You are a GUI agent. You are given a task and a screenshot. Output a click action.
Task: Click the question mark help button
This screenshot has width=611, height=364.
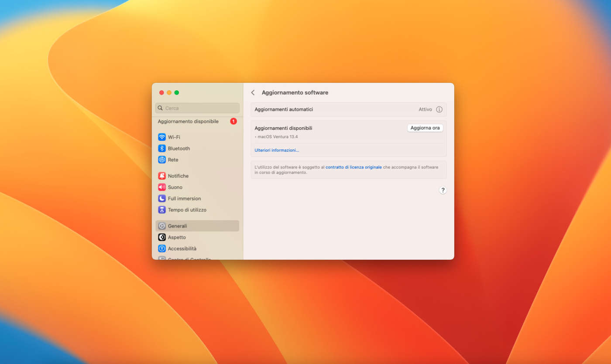tap(443, 190)
